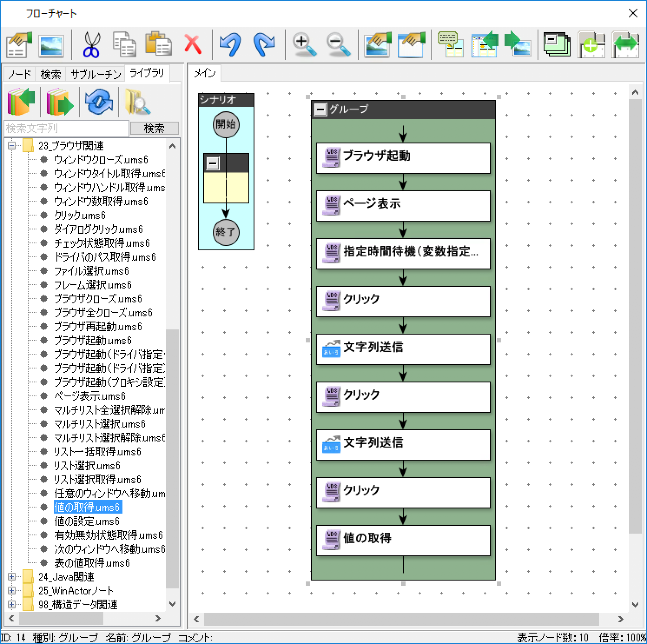Screen dimensions: 647x644
Task: Select ブラウザクローズ.ums6 library item
Action: coord(98,299)
